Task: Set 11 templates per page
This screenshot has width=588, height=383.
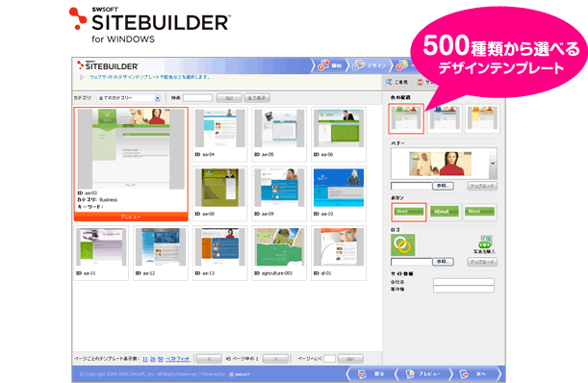Action: pyautogui.click(x=145, y=359)
